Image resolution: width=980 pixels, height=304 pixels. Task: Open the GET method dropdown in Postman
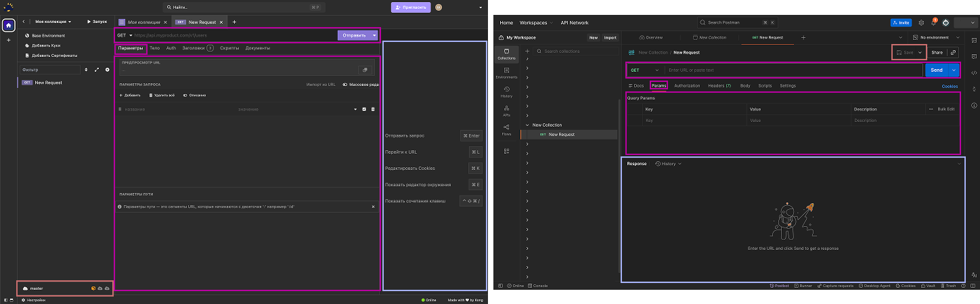643,70
